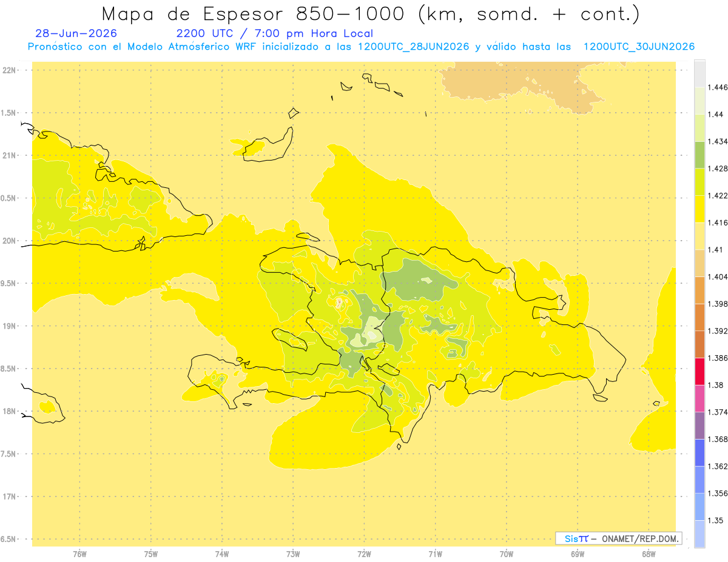Click the colorbar value '1.35'
This screenshot has width=728, height=562.
pos(715,520)
